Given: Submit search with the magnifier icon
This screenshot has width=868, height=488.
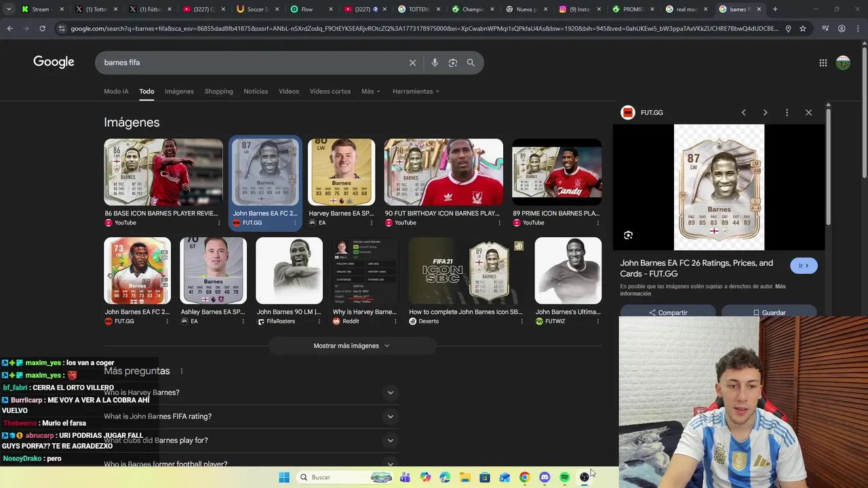Looking at the screenshot, I should [471, 62].
